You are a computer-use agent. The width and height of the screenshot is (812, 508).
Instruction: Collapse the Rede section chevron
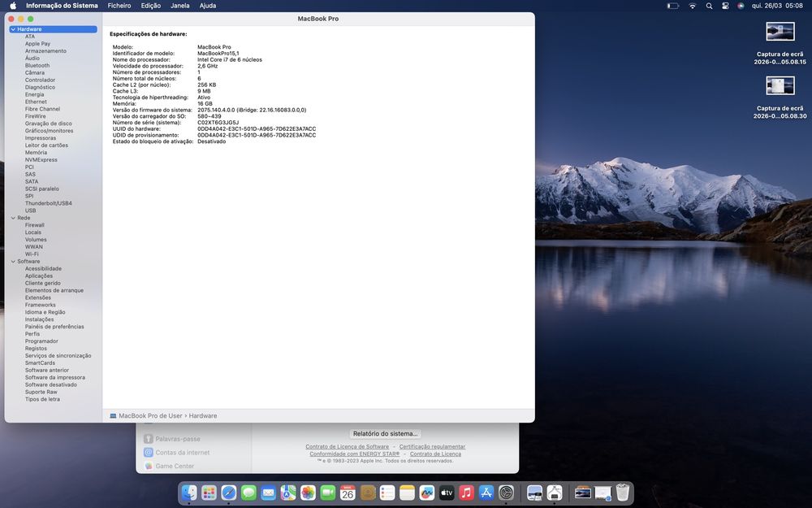tap(13, 218)
